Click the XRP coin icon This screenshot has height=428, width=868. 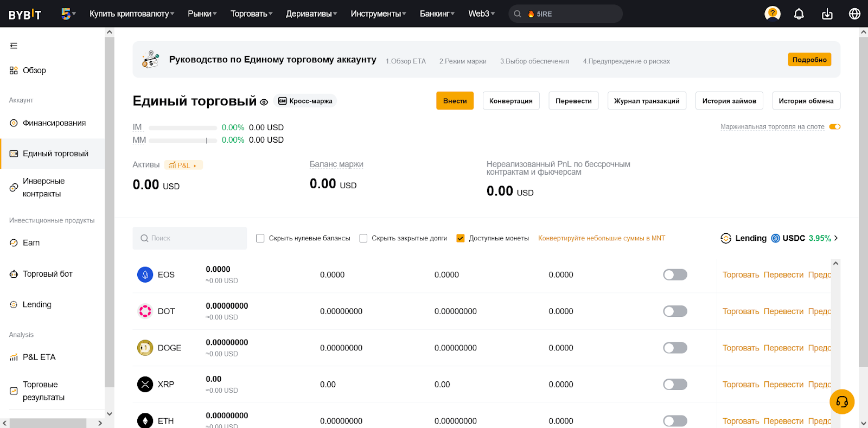[145, 385]
